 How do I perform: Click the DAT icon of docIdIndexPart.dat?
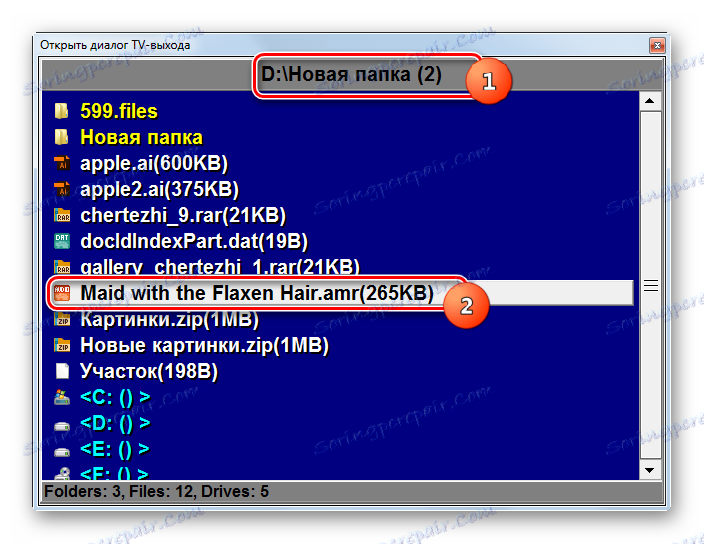(x=62, y=241)
